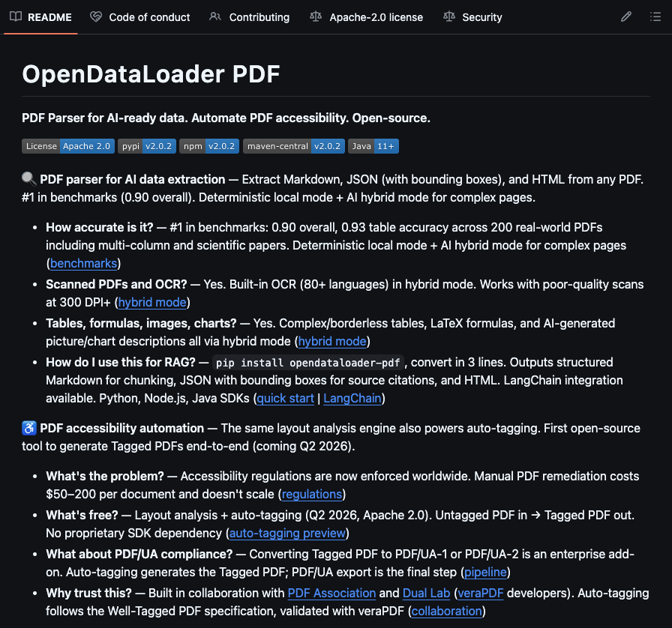Follow the benchmarks link
This screenshot has width=672, height=628.
coord(83,264)
